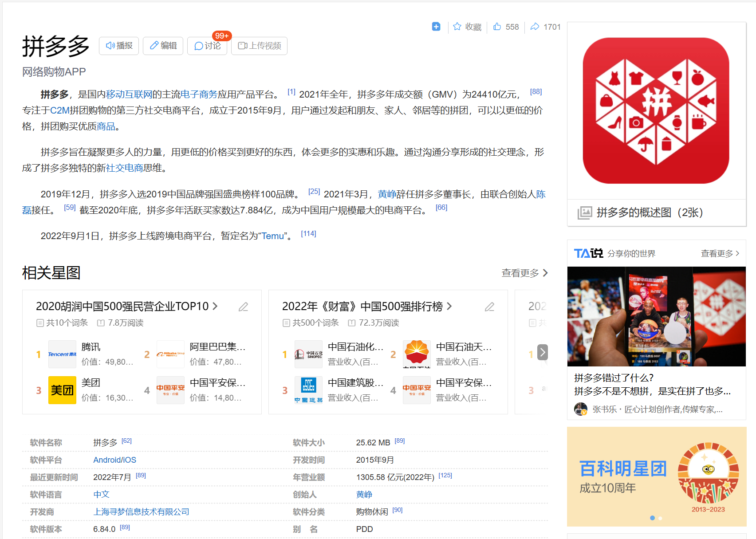Click the carousel next arrow on star charts
The image size is (756, 539).
(543, 352)
